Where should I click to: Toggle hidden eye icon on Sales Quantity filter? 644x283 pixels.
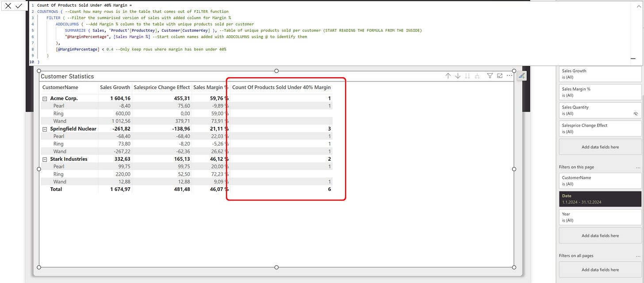tap(636, 114)
